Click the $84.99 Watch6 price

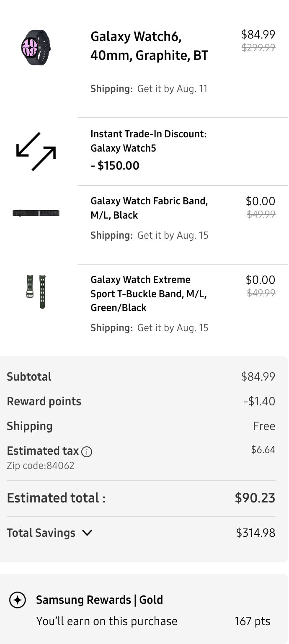258,34
